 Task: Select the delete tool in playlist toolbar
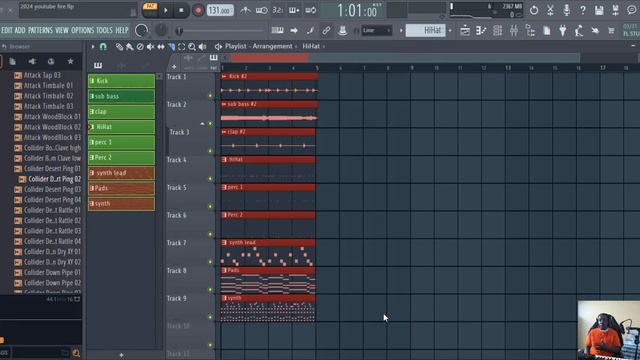pyautogui.click(x=140, y=47)
